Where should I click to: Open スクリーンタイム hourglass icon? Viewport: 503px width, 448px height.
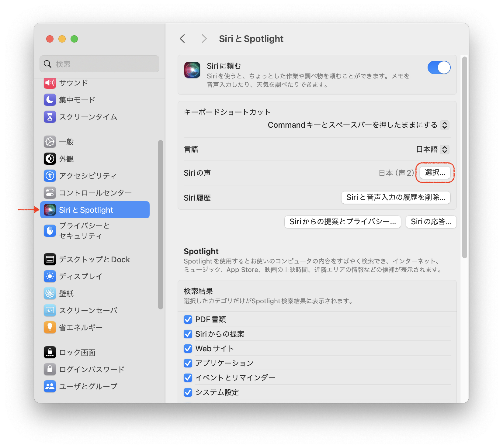click(x=50, y=117)
